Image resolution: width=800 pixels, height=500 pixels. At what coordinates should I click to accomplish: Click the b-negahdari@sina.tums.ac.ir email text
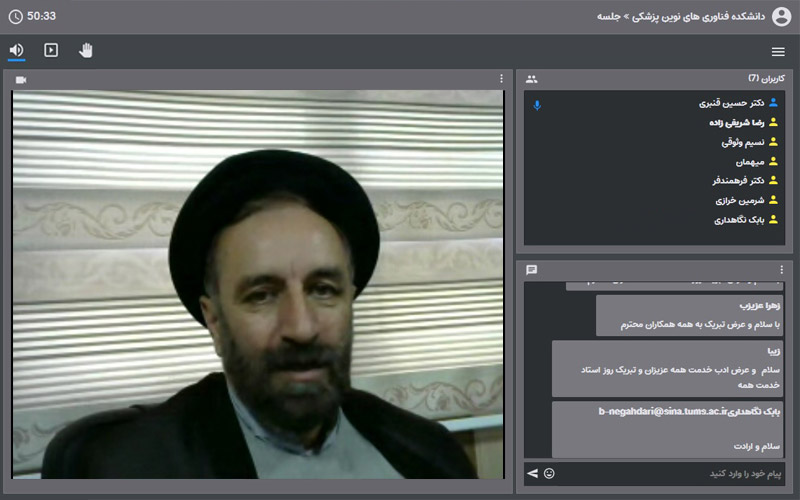pyautogui.click(x=662, y=411)
